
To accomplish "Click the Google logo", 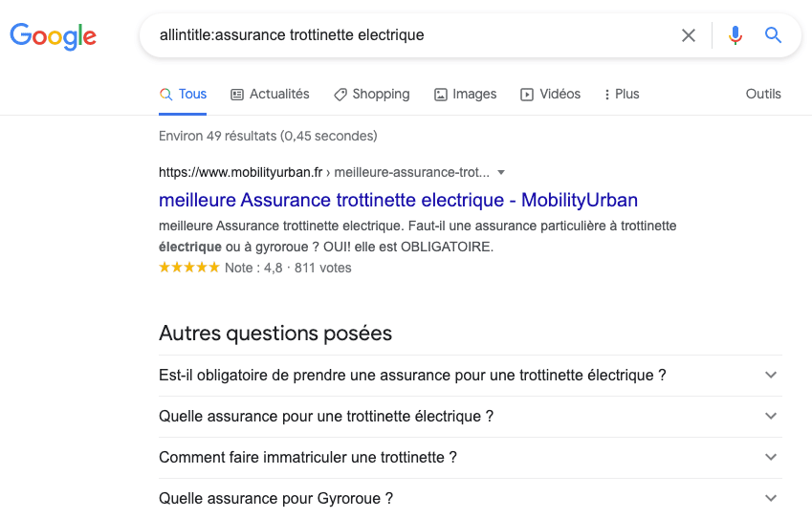I will coord(53,36).
